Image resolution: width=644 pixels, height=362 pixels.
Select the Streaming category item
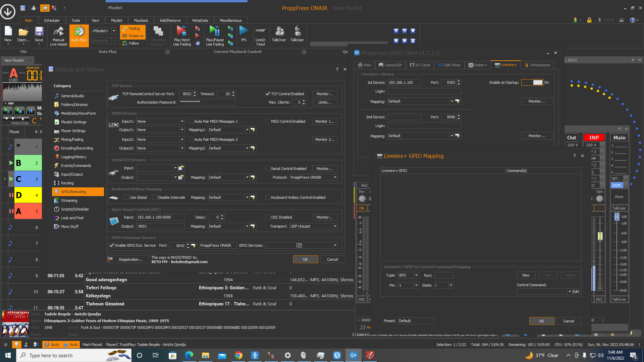point(69,200)
